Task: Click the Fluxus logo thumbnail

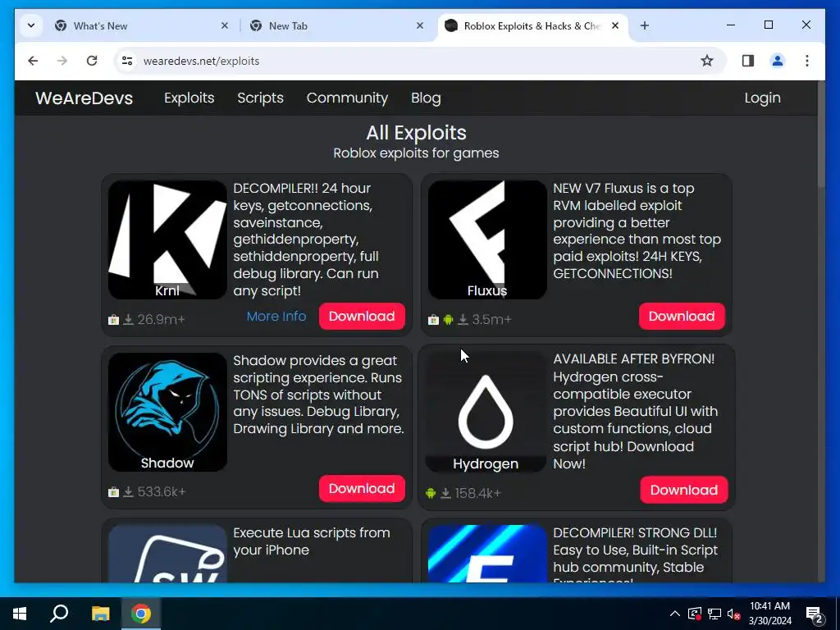Action: click(x=487, y=240)
